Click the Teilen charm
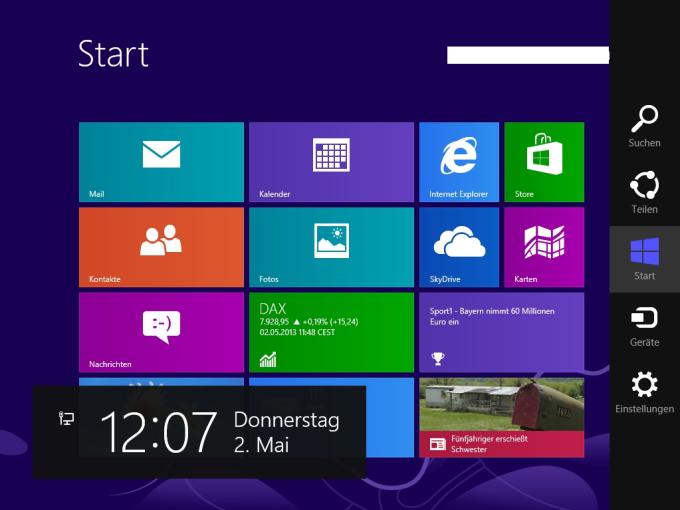Viewport: 680px width, 510px height. 644,193
